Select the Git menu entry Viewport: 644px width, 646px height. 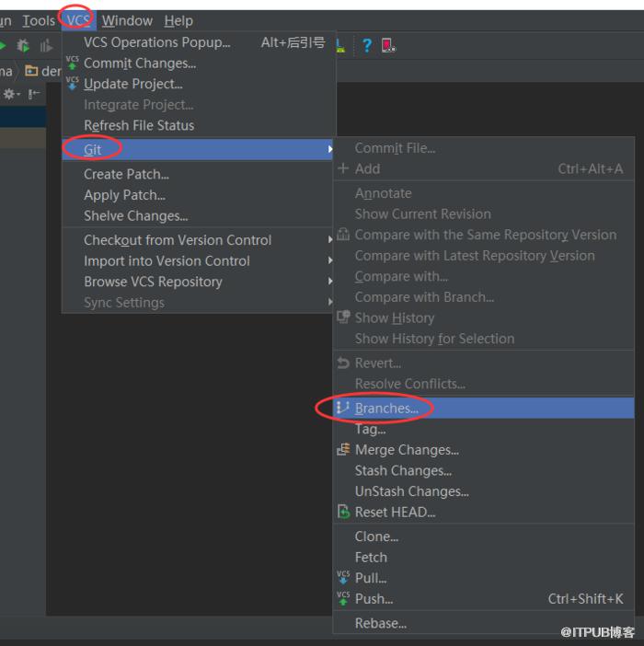click(x=197, y=149)
